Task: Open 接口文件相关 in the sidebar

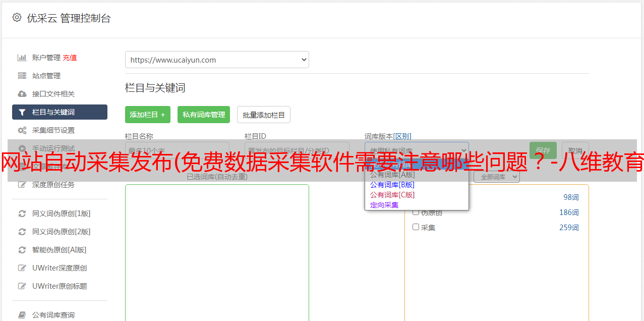Action: click(53, 94)
